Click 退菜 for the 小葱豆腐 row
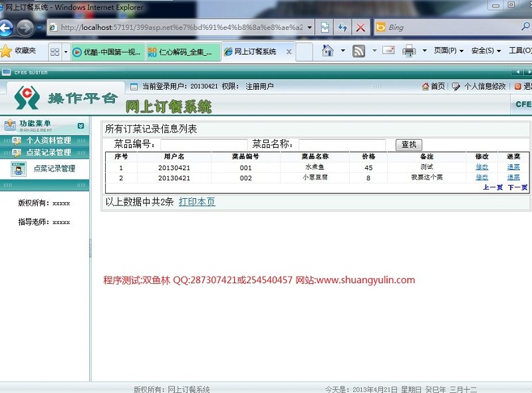The image size is (532, 393). (513, 177)
